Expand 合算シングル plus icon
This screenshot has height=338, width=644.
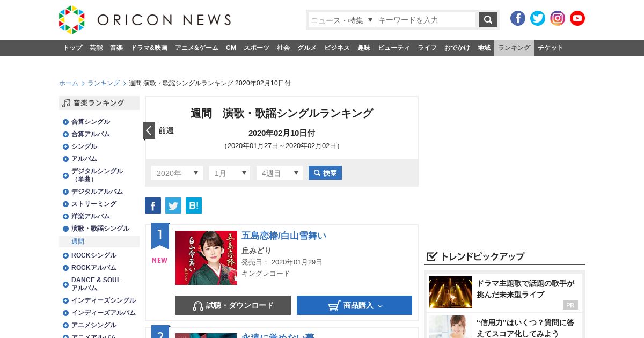pyautogui.click(x=65, y=122)
